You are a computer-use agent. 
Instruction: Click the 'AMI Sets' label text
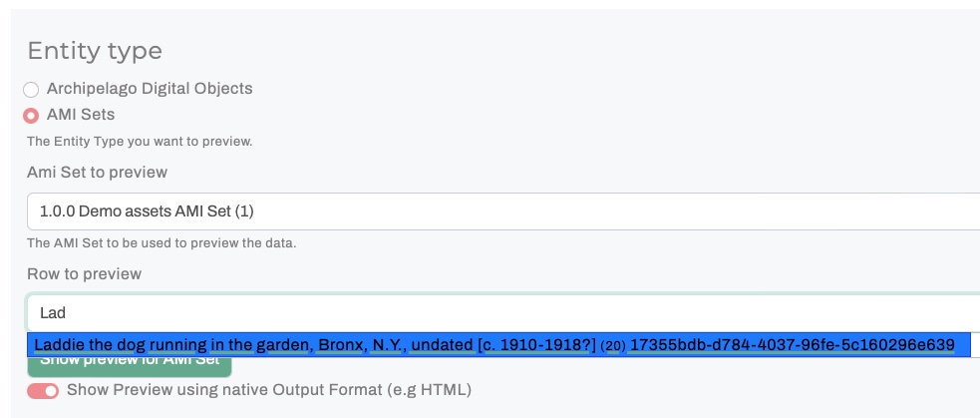[x=81, y=115]
